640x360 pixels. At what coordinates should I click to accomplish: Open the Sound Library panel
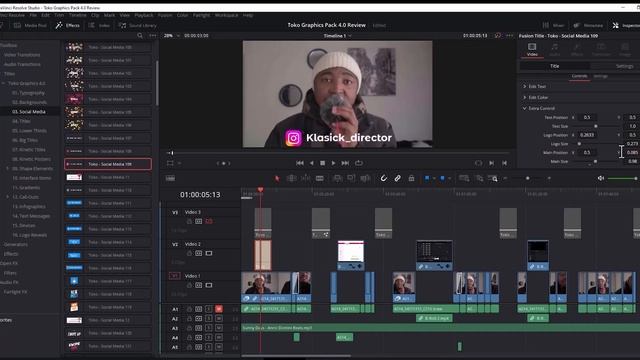[138, 25]
